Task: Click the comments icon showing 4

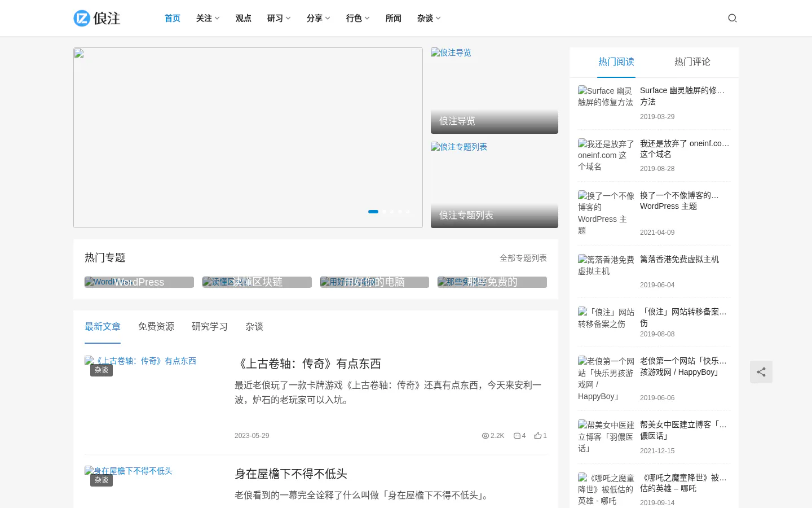Action: click(x=517, y=436)
